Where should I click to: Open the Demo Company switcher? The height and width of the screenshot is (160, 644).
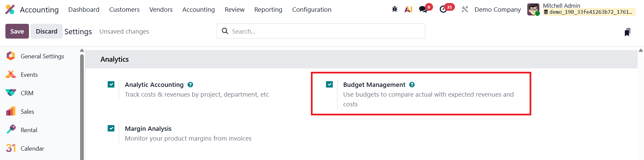pyautogui.click(x=497, y=10)
